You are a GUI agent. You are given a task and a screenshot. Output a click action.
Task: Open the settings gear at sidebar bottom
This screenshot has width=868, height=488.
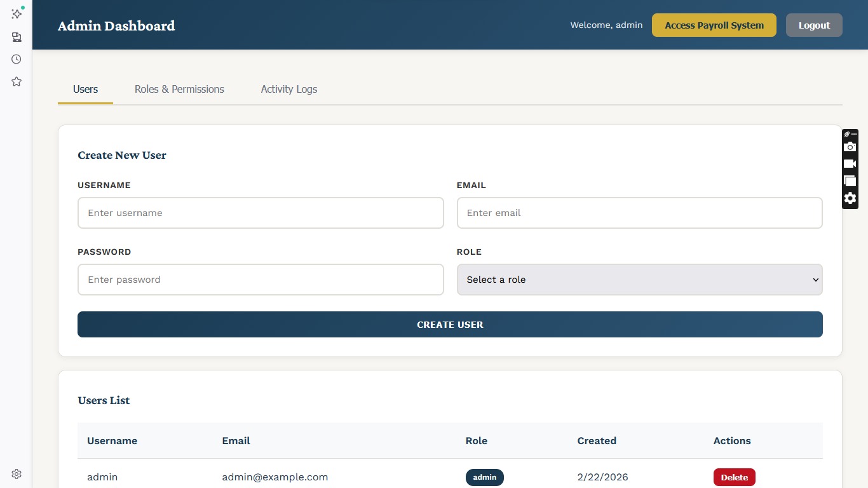pyautogui.click(x=17, y=474)
